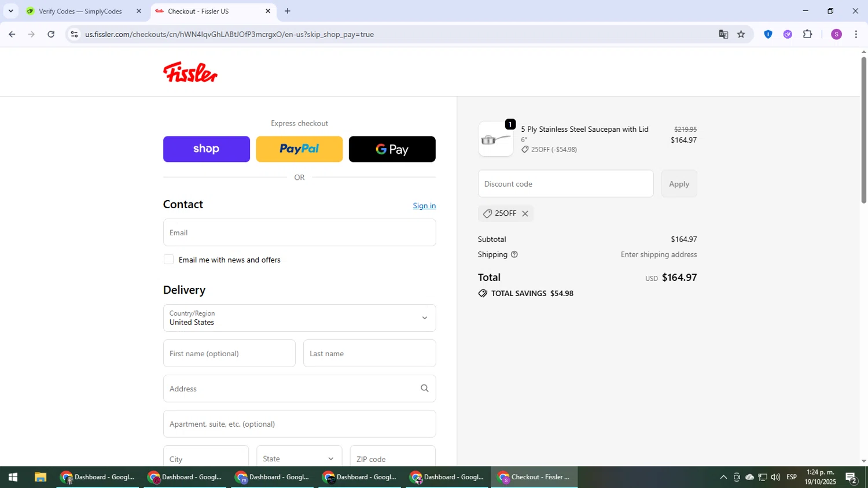Open the notification center icon
The width and height of the screenshot is (868, 488).
coord(851,477)
